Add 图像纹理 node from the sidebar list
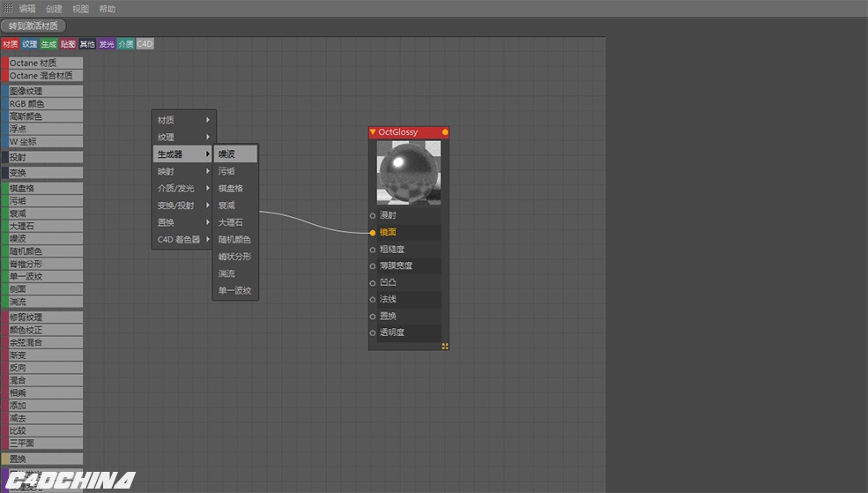The height and width of the screenshot is (493, 868). pos(42,91)
